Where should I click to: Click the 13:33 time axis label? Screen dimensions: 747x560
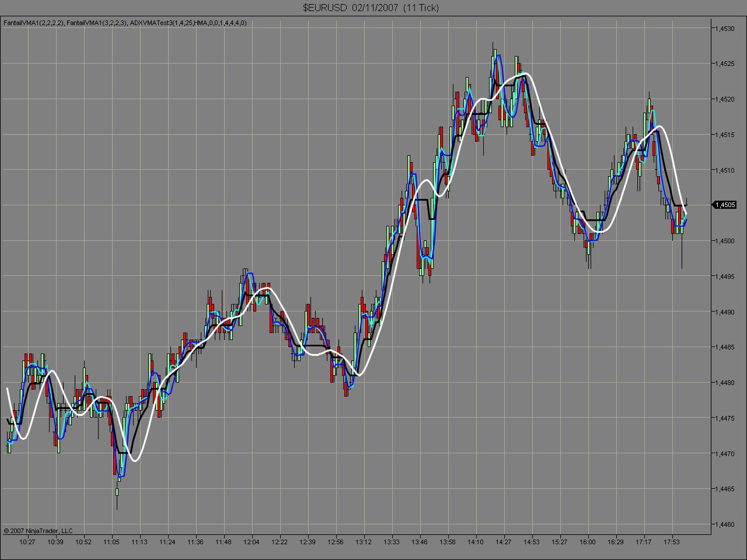click(x=392, y=541)
